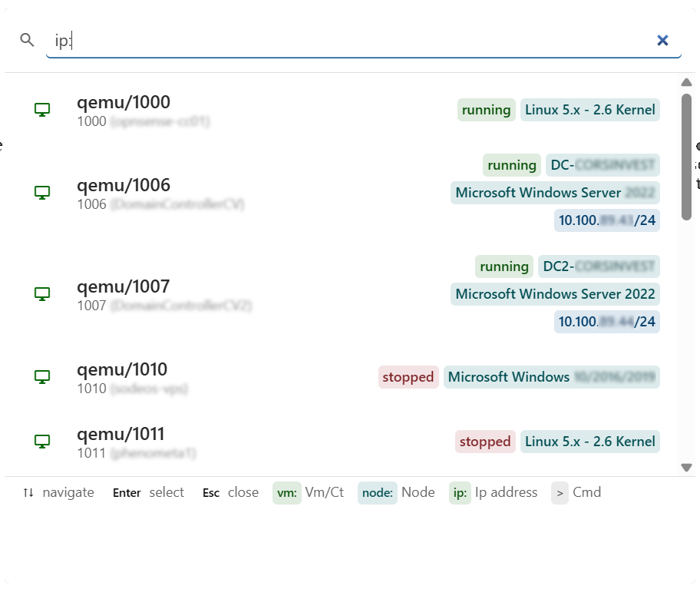Click the scrollbar down arrow

tap(687, 468)
